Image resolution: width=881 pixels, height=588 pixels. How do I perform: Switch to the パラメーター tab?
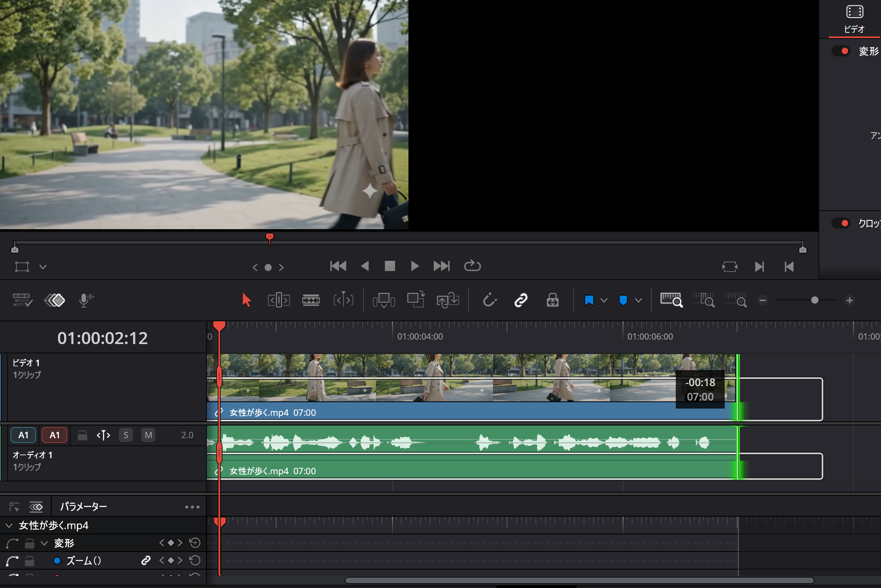[x=83, y=507]
